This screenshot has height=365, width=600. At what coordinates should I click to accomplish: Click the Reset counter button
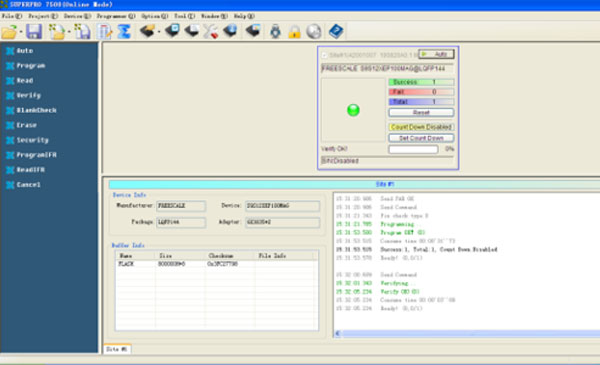[421, 112]
